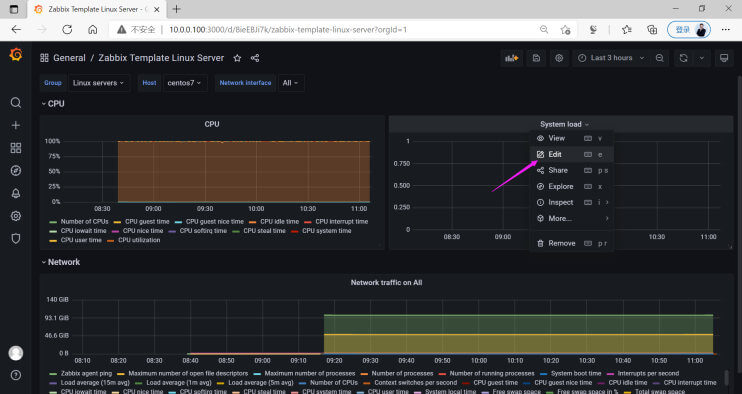Select Edit from the panel menu

(x=572, y=154)
